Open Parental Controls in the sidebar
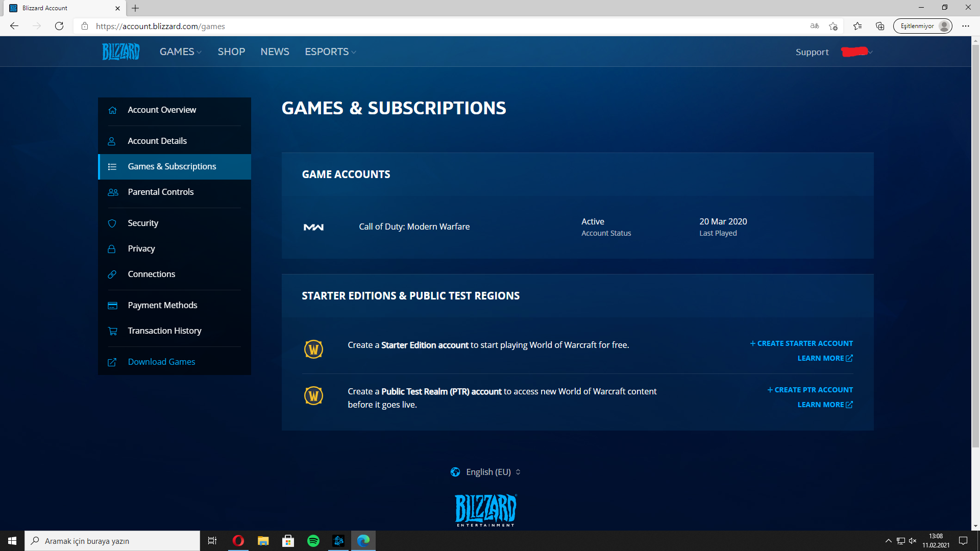Image resolution: width=980 pixels, height=551 pixels. 175,192
